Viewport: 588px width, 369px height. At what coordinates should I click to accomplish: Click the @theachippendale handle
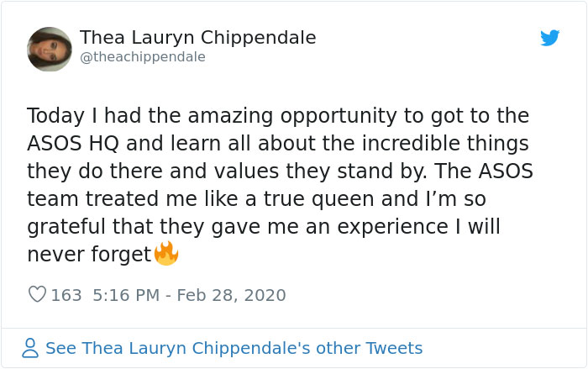pos(143,57)
